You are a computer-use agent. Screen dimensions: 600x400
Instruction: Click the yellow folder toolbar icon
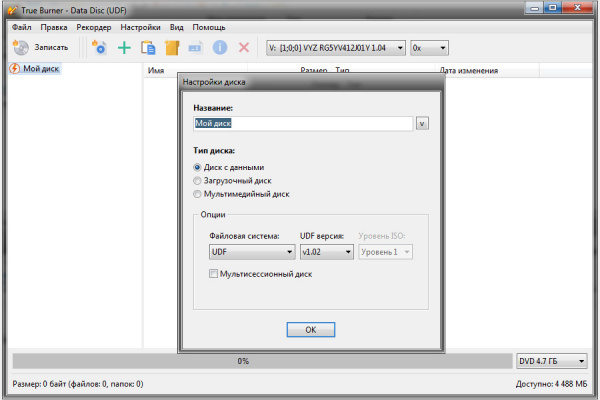[172, 48]
